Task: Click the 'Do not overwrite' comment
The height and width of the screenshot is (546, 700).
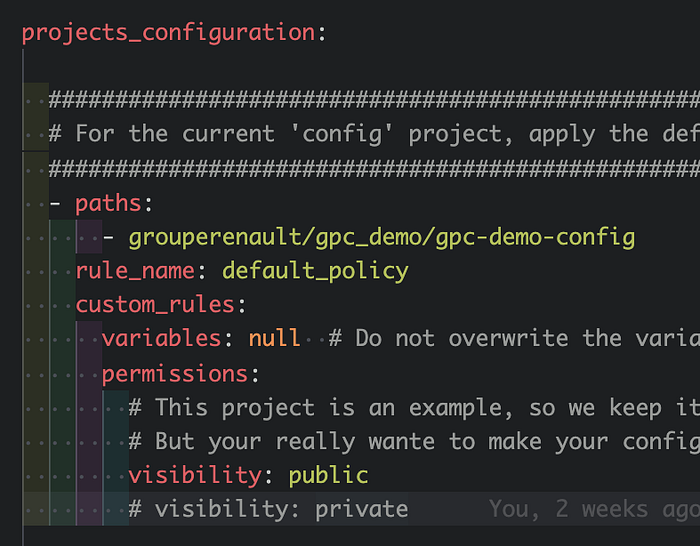Action: click(x=514, y=339)
